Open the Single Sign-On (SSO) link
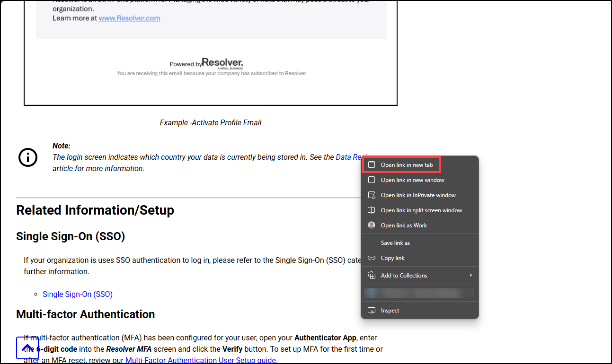 click(x=78, y=294)
